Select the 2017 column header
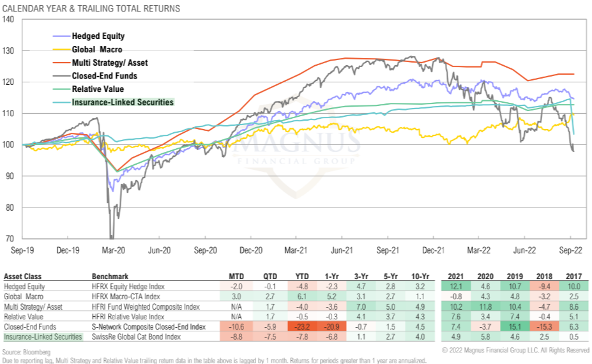 tap(573, 277)
